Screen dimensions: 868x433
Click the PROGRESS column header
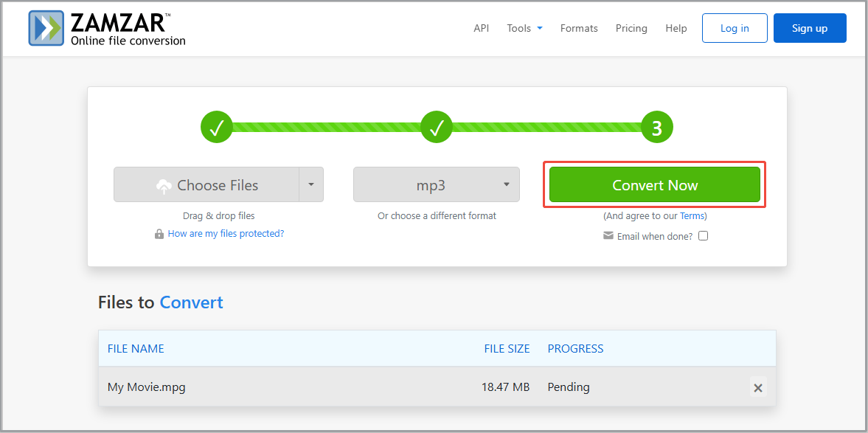(576, 349)
